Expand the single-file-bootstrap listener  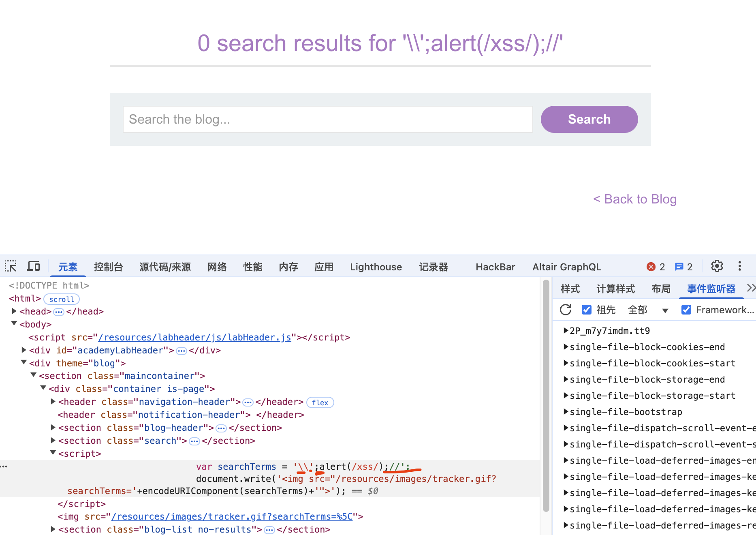(566, 412)
